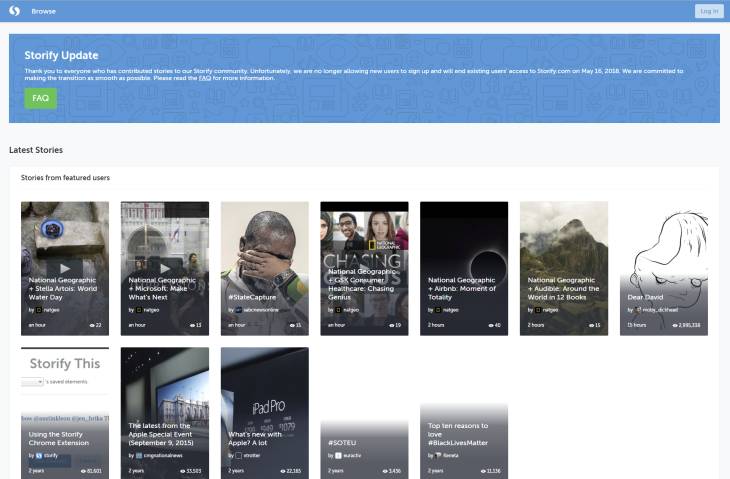Click the "Stories from featured users" heading
The image size is (730, 479).
(x=65, y=178)
